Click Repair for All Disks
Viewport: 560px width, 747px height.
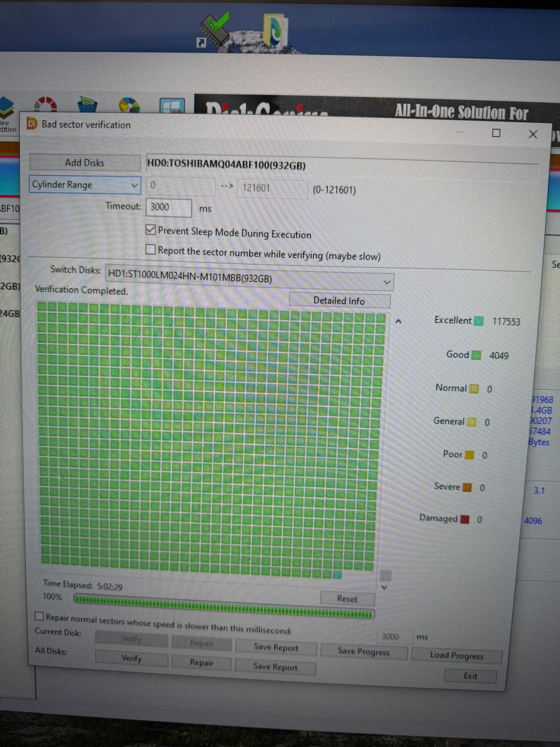(x=202, y=662)
